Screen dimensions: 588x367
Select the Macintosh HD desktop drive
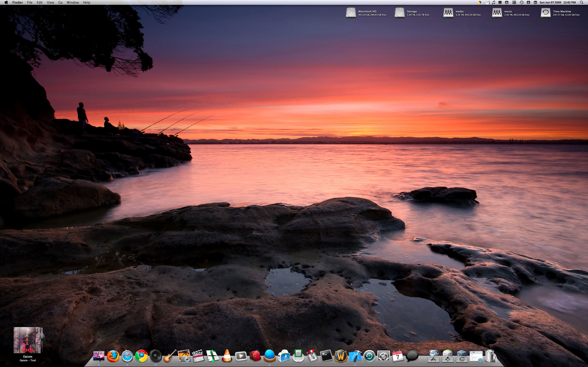(x=351, y=13)
